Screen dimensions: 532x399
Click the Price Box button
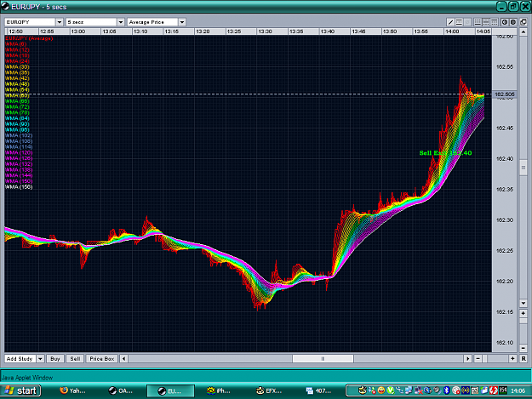click(102, 359)
